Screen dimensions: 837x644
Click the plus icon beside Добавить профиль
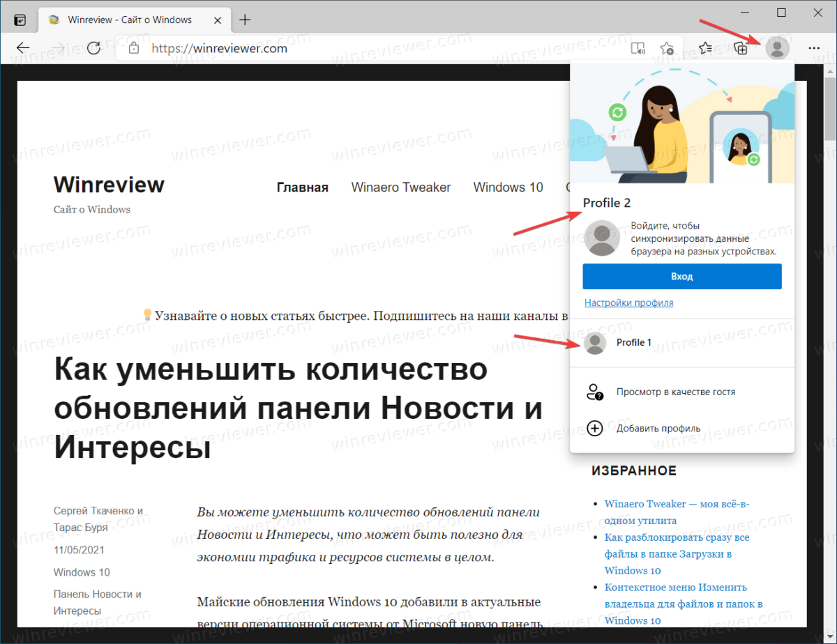(x=594, y=428)
